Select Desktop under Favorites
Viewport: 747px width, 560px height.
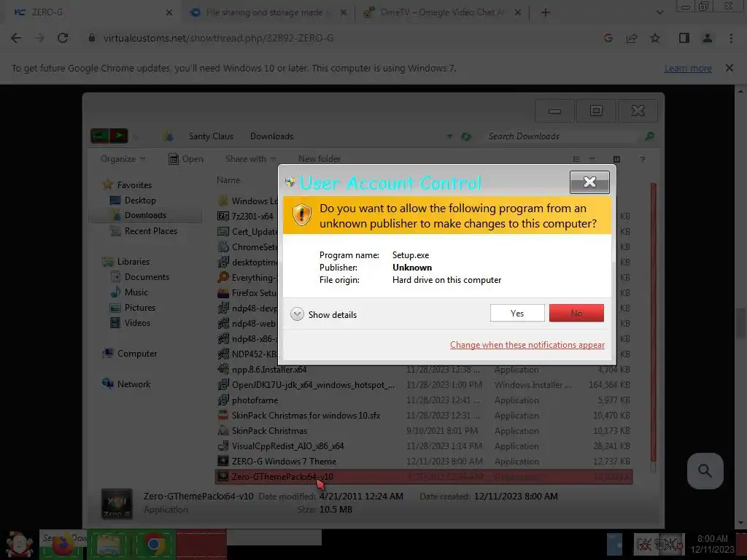coord(140,201)
